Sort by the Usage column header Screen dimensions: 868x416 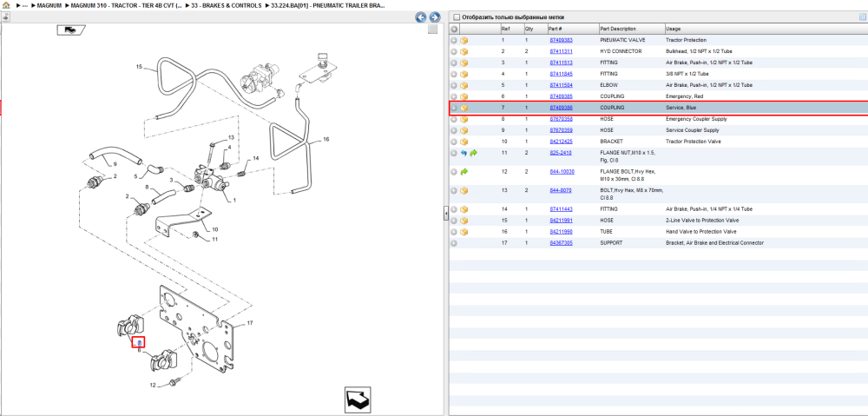674,29
